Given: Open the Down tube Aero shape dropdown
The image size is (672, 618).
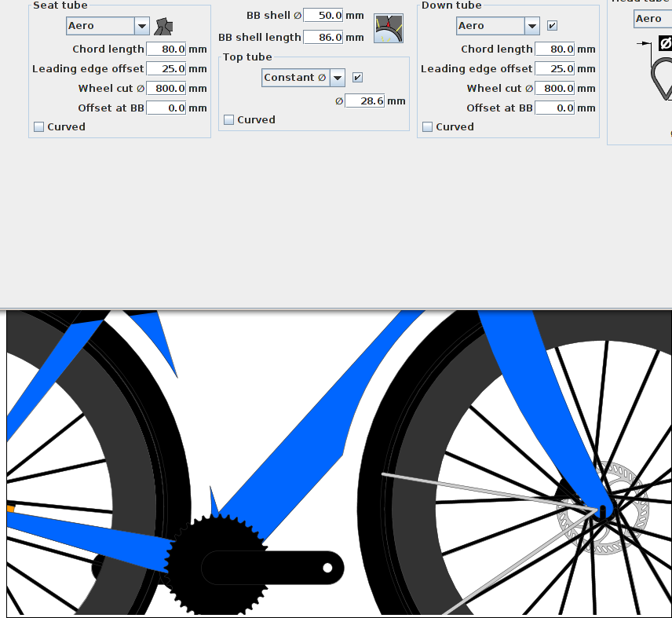Looking at the screenshot, I should point(498,26).
